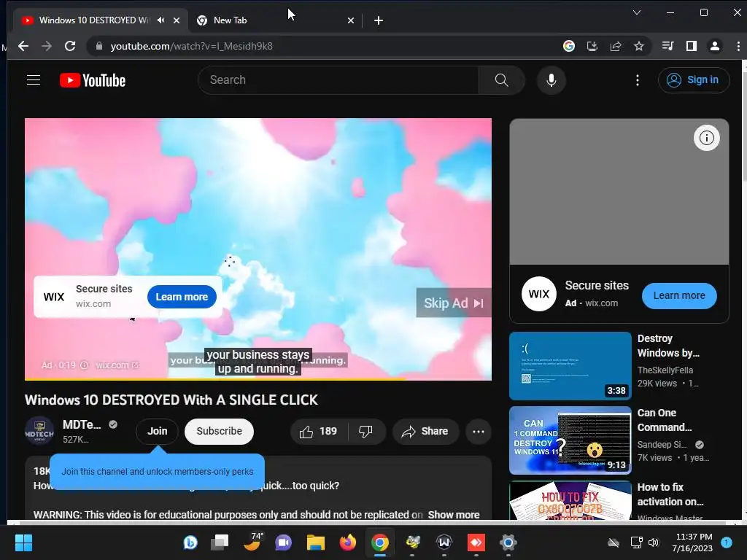The image size is (747, 560).
Task: Open File Explorer from the taskbar
Action: click(x=315, y=542)
